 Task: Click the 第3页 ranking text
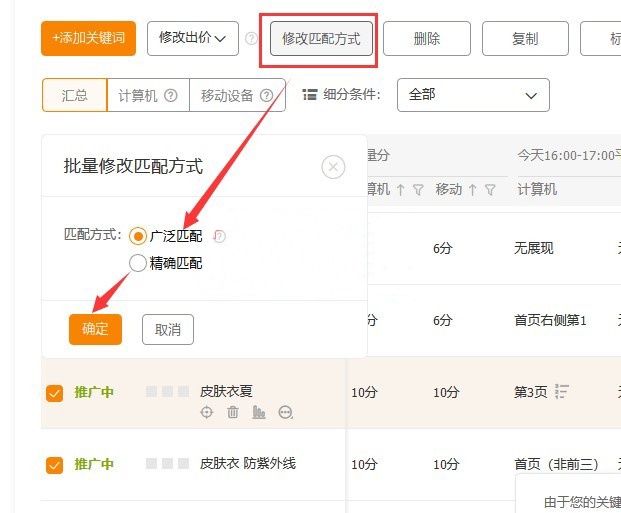pos(531,392)
